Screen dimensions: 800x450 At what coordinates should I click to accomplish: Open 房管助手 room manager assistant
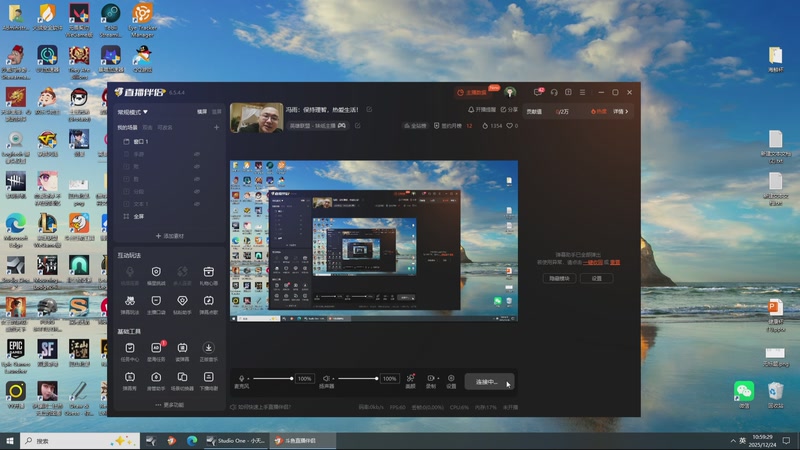pyautogui.click(x=156, y=381)
